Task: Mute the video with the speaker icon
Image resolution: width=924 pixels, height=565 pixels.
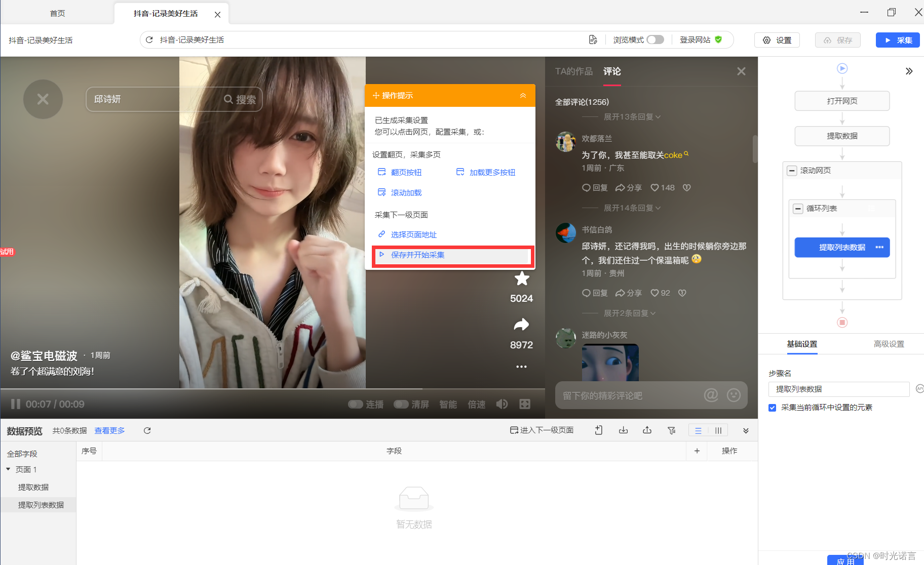Action: click(x=502, y=404)
